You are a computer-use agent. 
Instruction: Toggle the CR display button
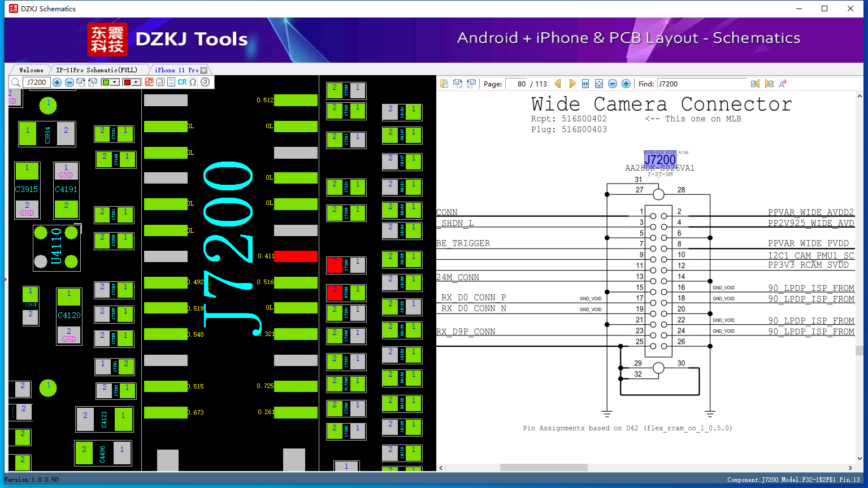(x=182, y=82)
